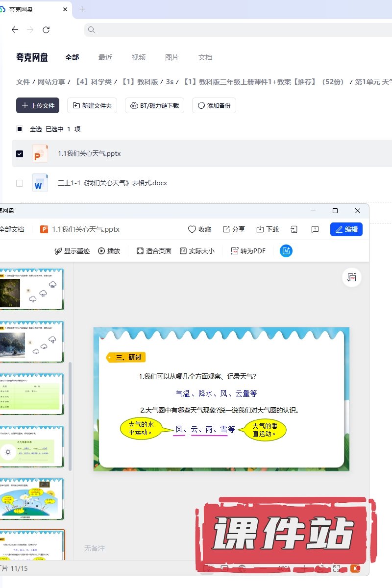Click the 上传文件 upload button
This screenshot has width=392, height=588.
tap(38, 105)
